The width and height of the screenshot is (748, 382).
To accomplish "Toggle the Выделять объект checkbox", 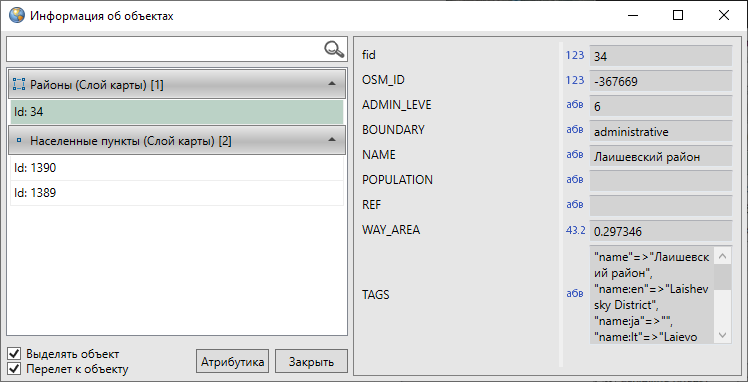I will point(15,354).
